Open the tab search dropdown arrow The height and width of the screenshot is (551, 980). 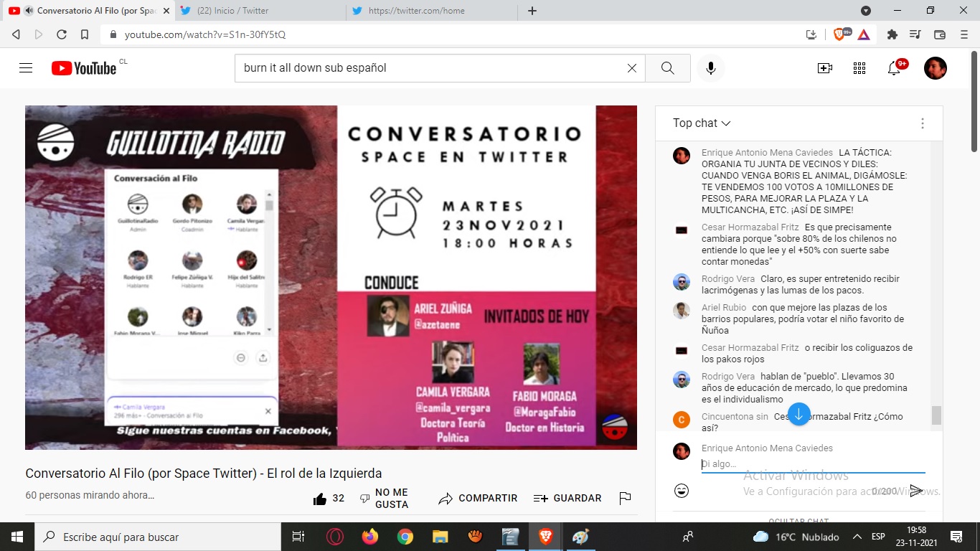tap(866, 11)
